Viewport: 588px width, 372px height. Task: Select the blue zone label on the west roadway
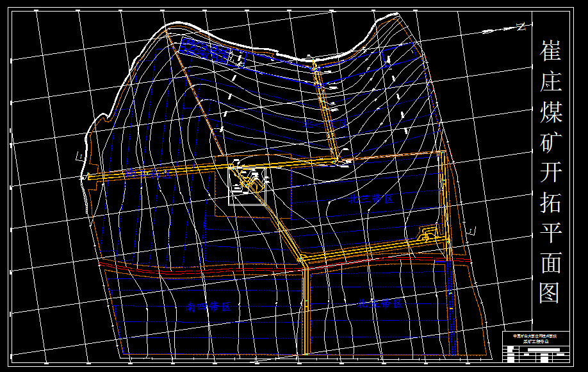147,173
